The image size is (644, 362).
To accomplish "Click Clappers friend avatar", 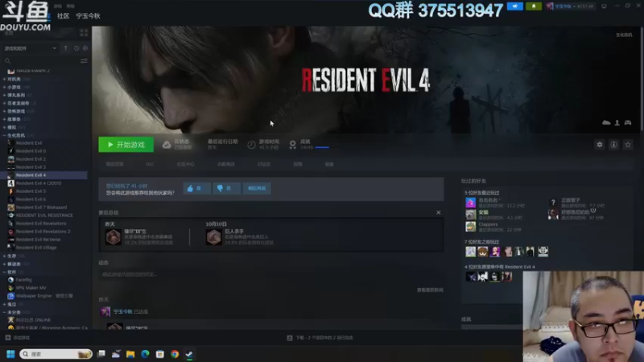I will point(470,227).
